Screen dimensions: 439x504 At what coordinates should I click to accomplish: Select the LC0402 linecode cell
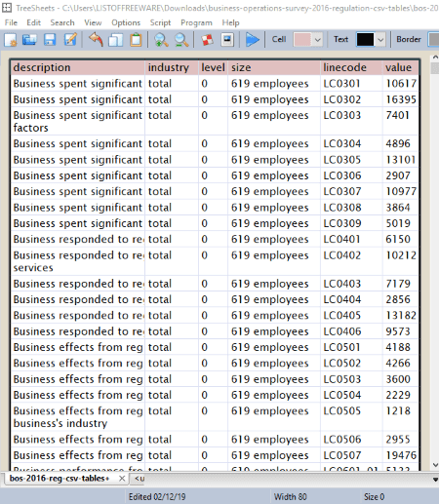point(351,261)
